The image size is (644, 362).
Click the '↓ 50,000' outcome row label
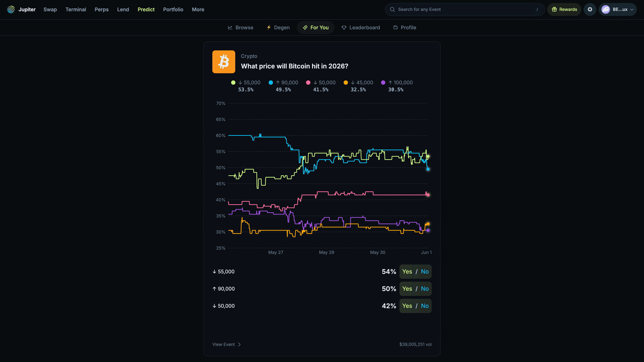223,306
